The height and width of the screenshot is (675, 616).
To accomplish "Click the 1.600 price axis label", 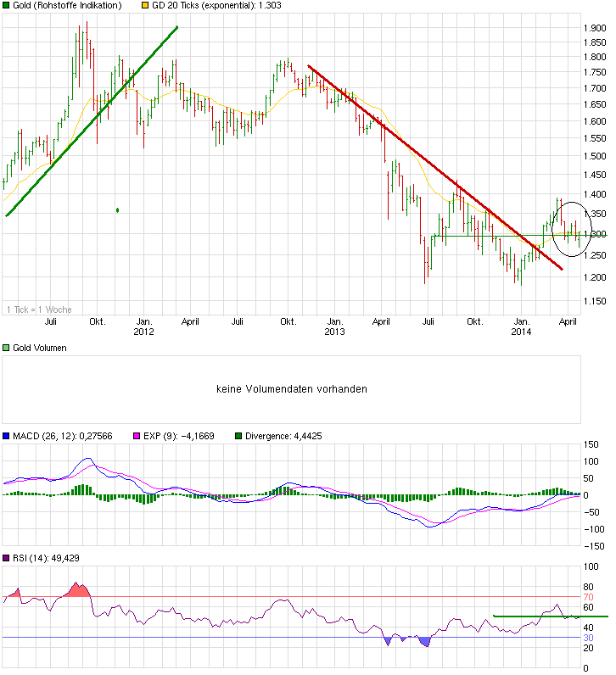I will [x=595, y=121].
